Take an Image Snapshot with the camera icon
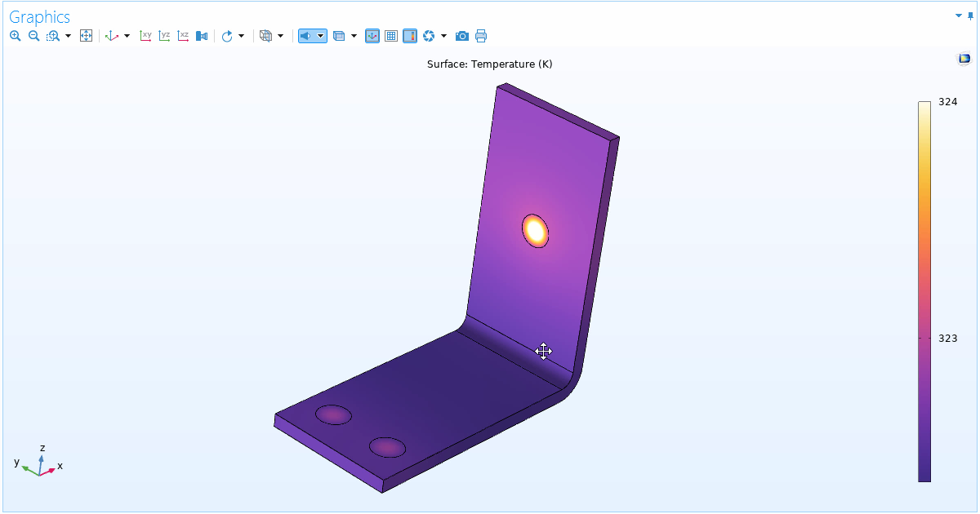 pyautogui.click(x=461, y=36)
